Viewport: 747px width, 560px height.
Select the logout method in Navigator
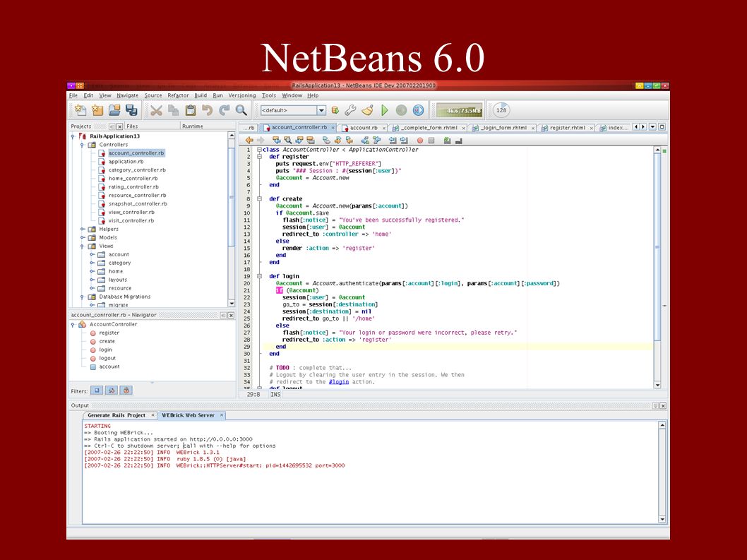click(107, 358)
